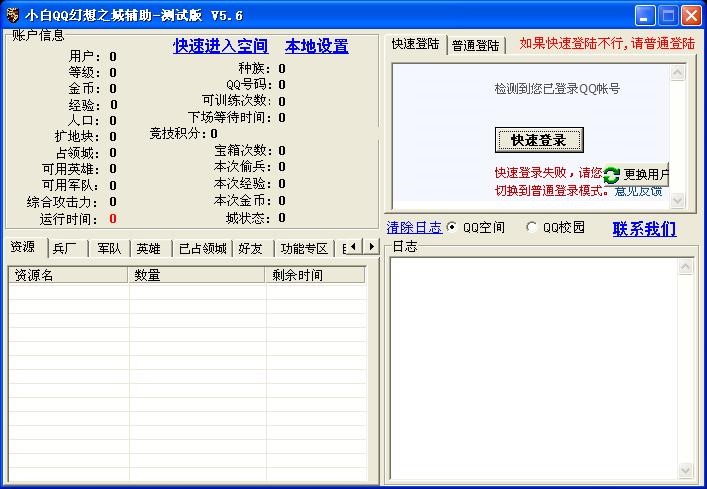Click the 意见反馈 link
The width and height of the screenshot is (707, 489).
(638, 191)
